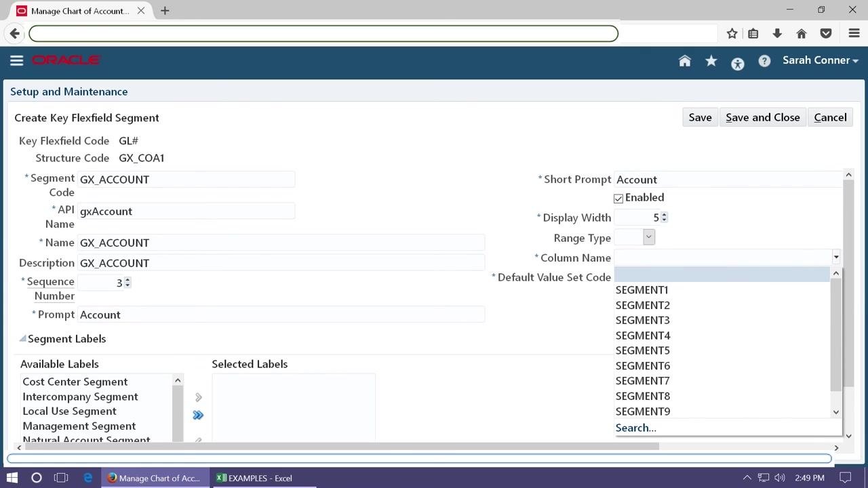This screenshot has height=488, width=868.
Task: Open Cortana search circle on taskbar
Action: pos(37,478)
